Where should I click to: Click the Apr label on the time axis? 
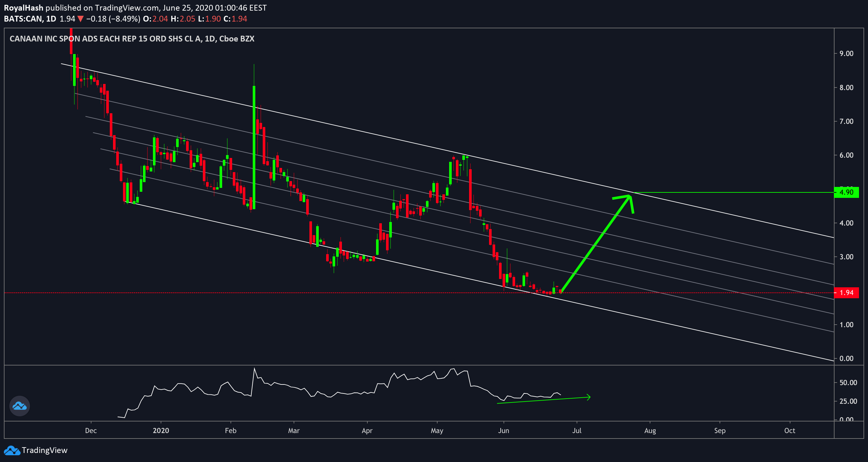(367, 431)
